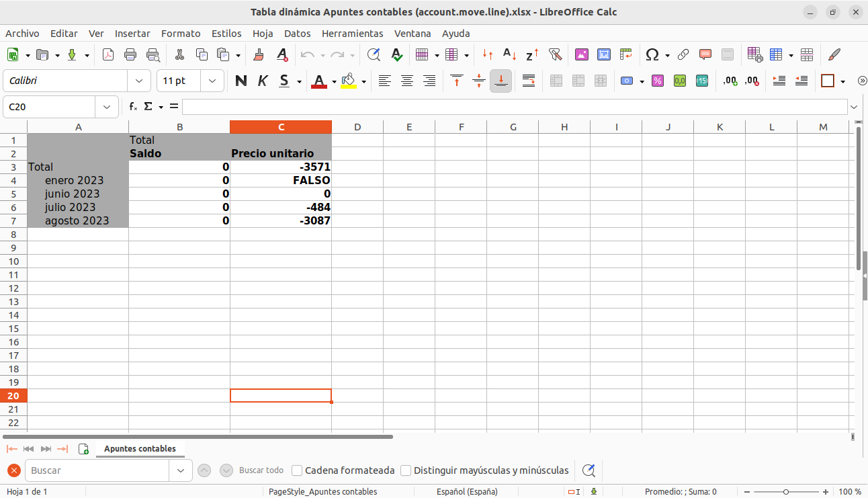
Task: Open Draw functions brush icon
Action: pos(834,55)
